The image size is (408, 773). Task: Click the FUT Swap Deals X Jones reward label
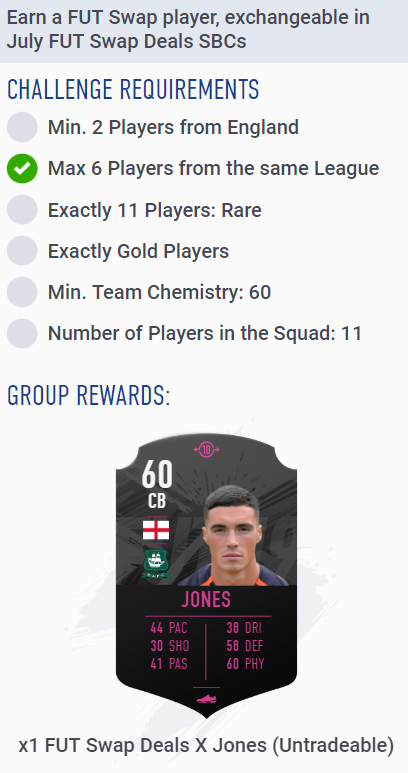click(206, 745)
